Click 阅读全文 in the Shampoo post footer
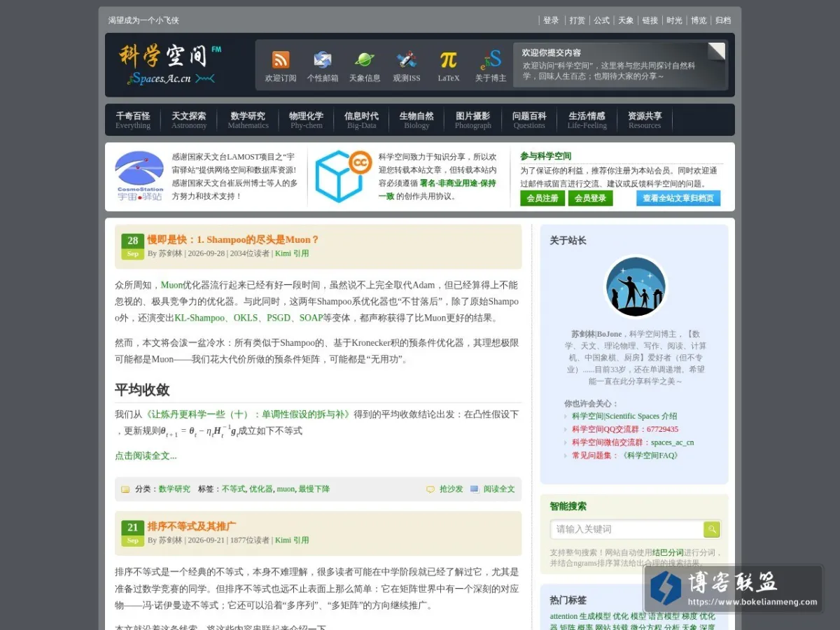 click(499, 489)
